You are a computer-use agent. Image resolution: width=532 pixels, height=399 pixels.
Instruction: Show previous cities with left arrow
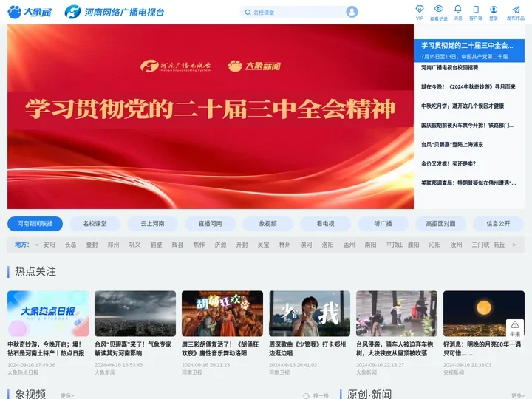coord(37,245)
